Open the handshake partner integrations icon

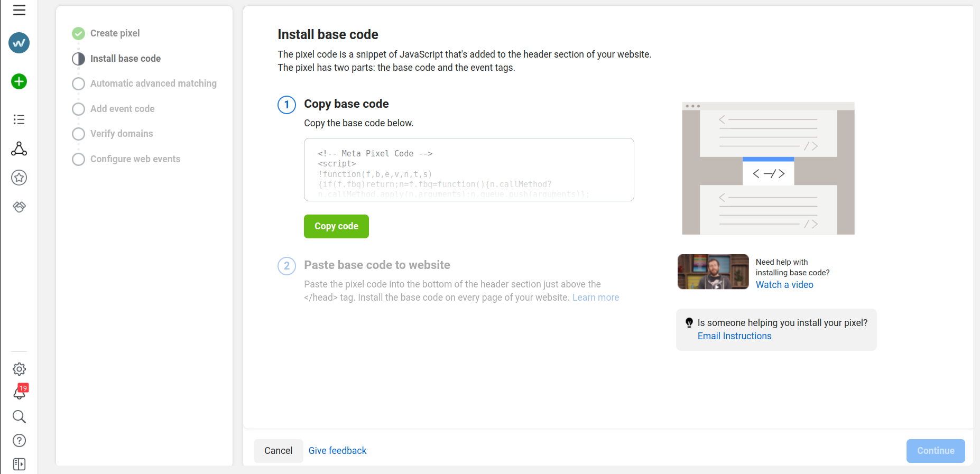point(19,207)
